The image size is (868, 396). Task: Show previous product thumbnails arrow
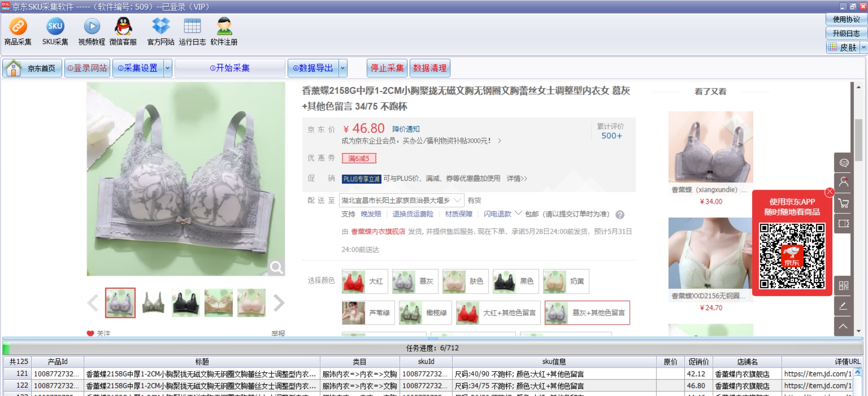[x=93, y=303]
